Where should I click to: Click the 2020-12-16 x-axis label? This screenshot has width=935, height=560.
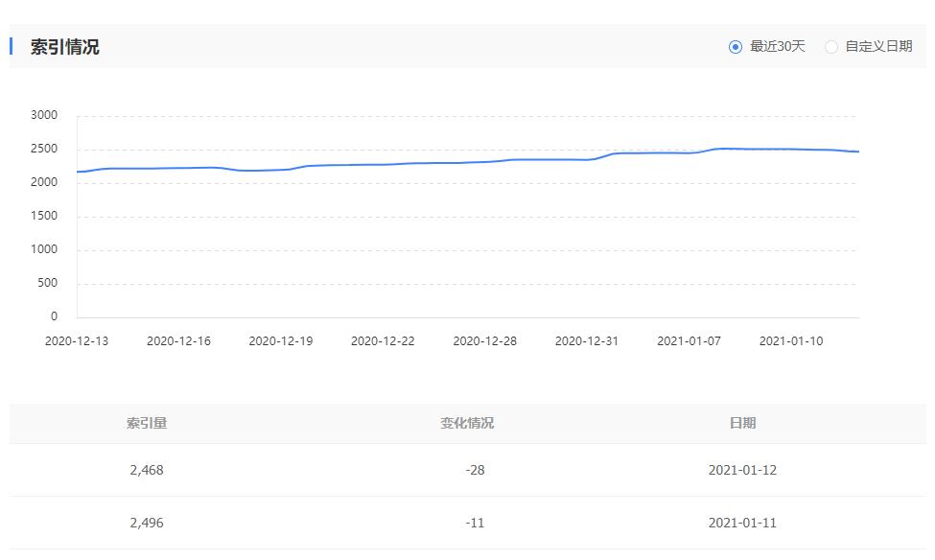point(178,341)
